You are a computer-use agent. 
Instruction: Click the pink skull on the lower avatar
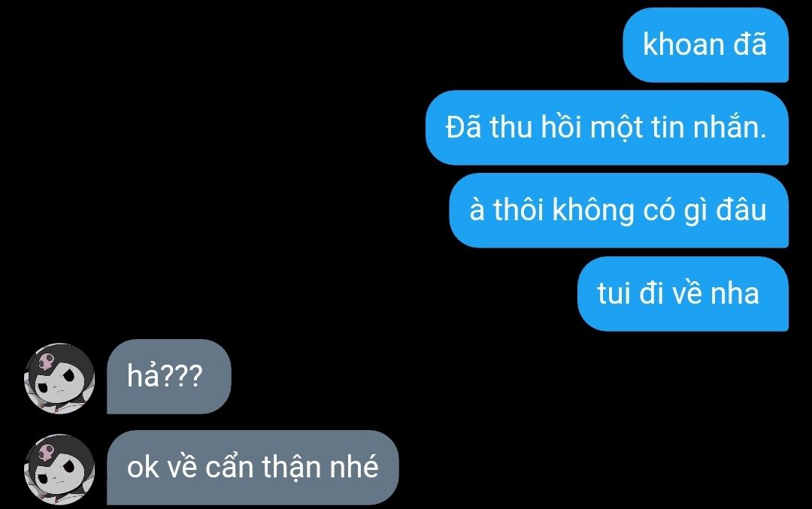[46, 452]
